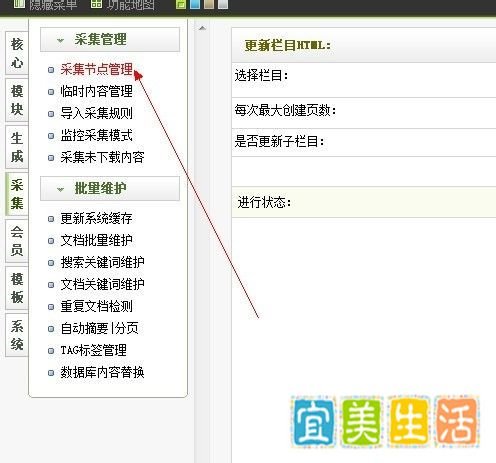Switch to the 系统 vertical tab

click(17, 335)
